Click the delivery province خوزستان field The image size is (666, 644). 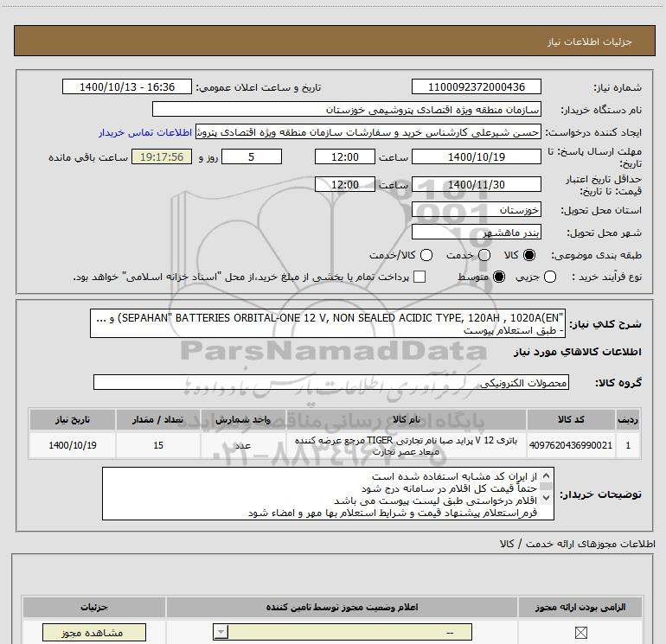pos(476,210)
